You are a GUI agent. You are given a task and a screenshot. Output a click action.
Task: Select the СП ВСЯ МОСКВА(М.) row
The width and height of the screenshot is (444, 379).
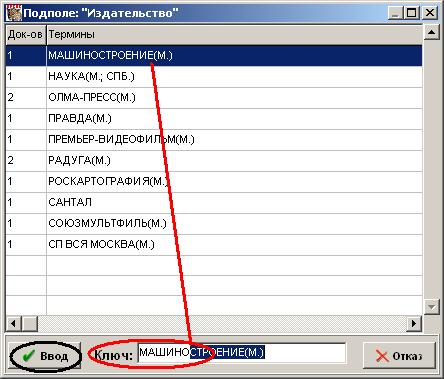[214, 244]
